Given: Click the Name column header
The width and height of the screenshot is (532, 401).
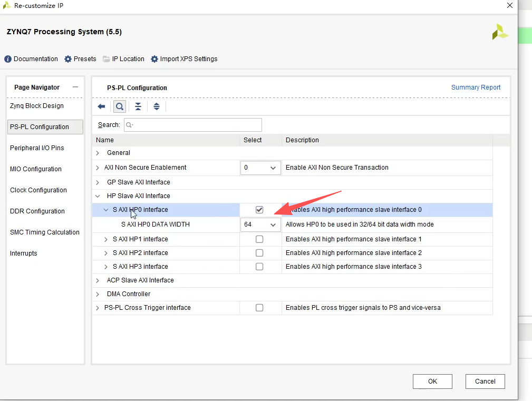Looking at the screenshot, I should click(x=166, y=140).
